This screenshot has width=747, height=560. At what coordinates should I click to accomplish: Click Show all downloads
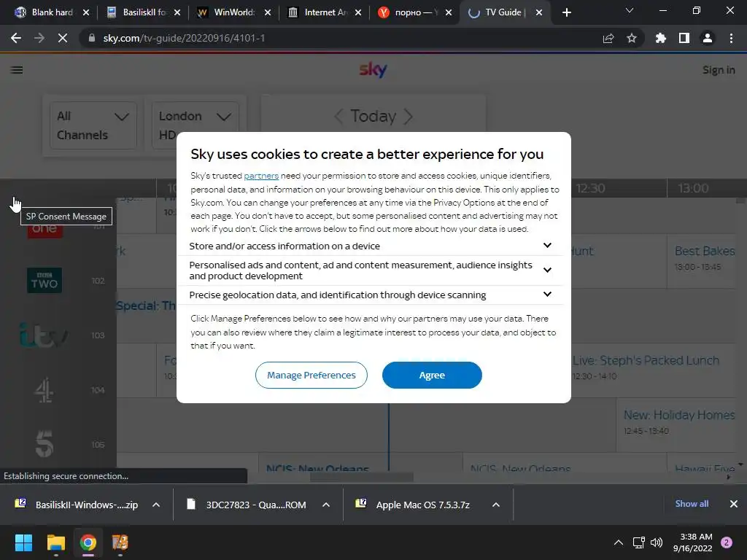[x=692, y=504]
